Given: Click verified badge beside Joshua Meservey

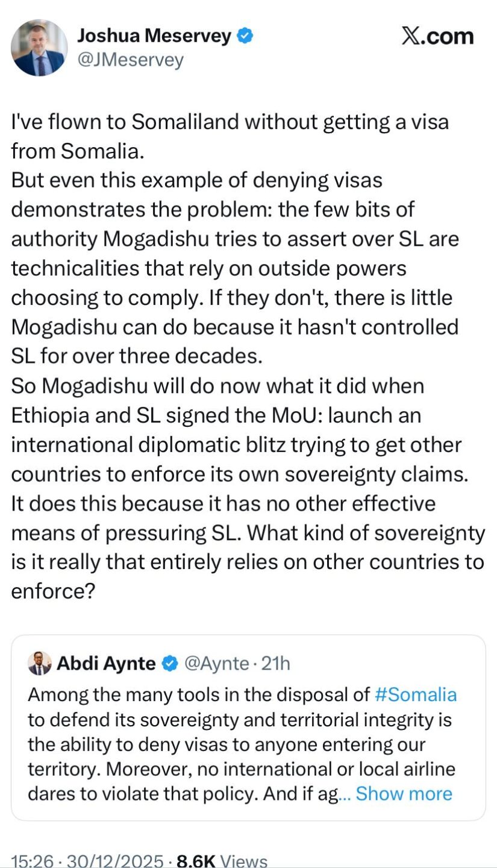Looking at the screenshot, I should click(x=245, y=37).
